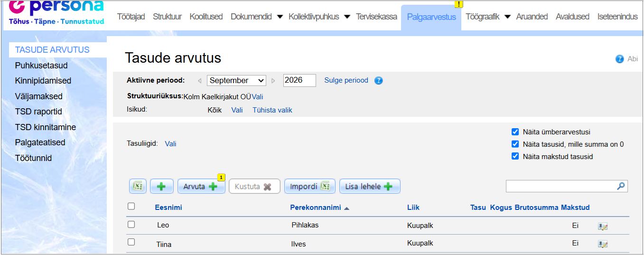Click the Ilves surname cell
This screenshot has width=644, height=255.
click(299, 244)
